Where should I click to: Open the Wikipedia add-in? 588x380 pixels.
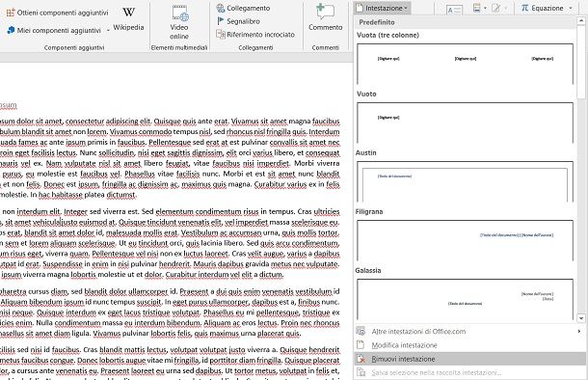pyautogui.click(x=128, y=18)
